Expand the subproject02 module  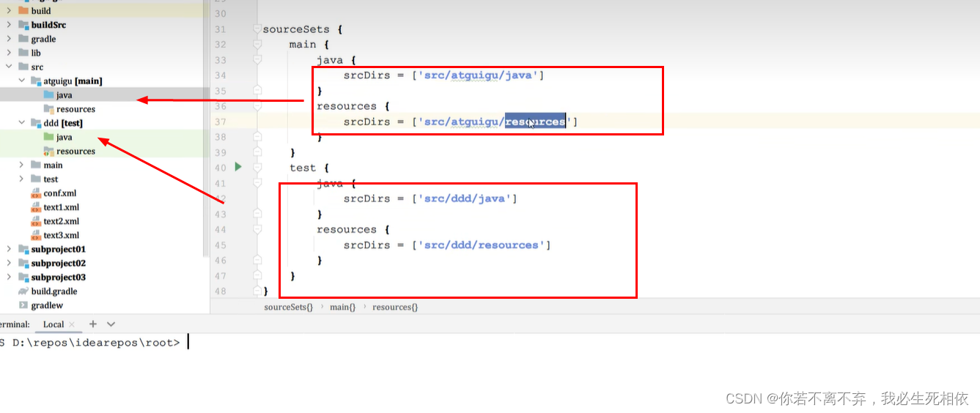(x=9, y=263)
